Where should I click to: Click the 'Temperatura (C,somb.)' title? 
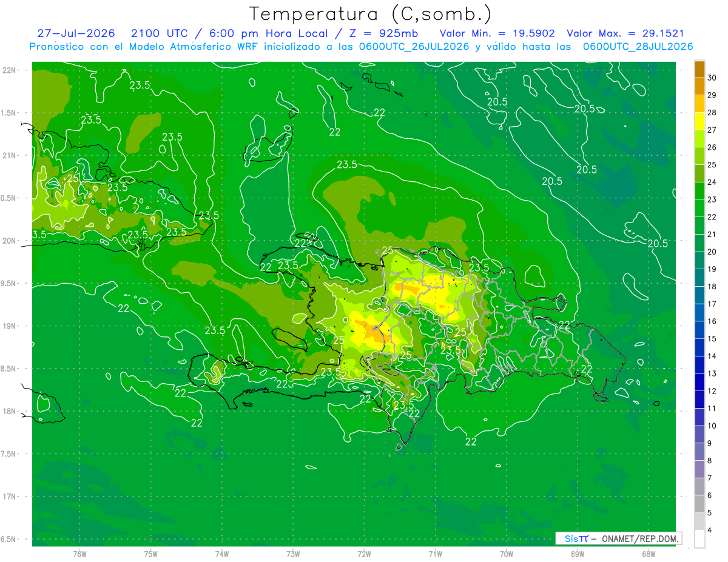point(371,14)
